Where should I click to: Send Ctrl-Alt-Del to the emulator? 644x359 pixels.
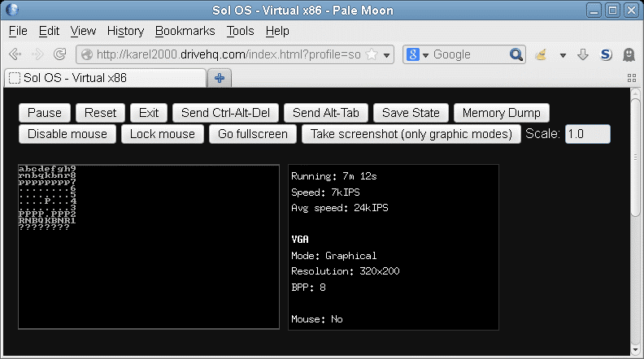point(225,113)
